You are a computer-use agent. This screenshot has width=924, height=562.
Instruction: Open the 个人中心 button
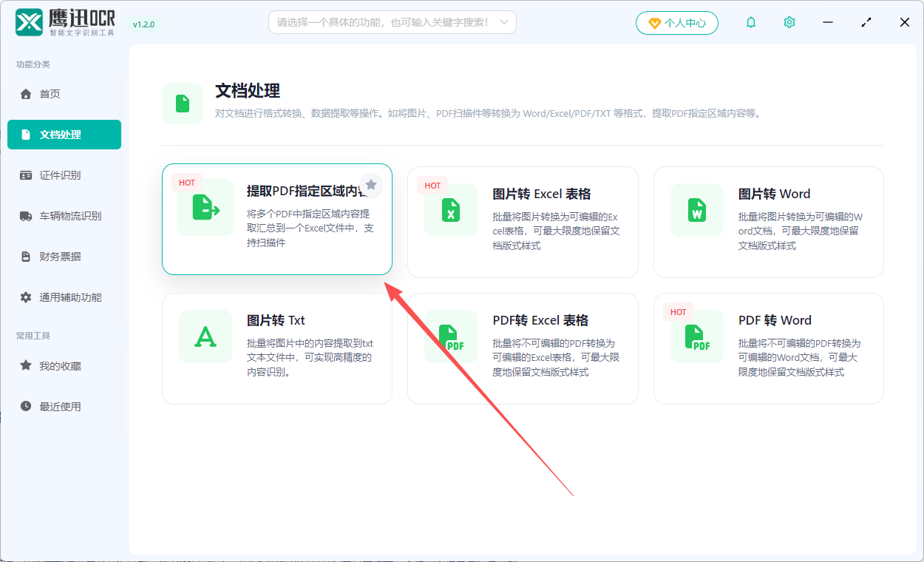coord(676,22)
